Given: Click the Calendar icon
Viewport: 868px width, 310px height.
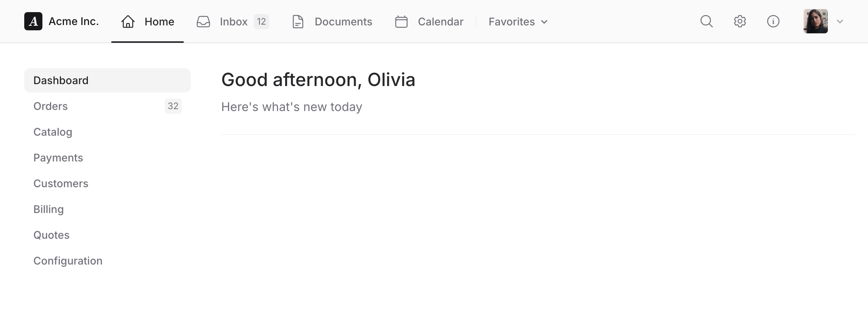Looking at the screenshot, I should coord(401,22).
